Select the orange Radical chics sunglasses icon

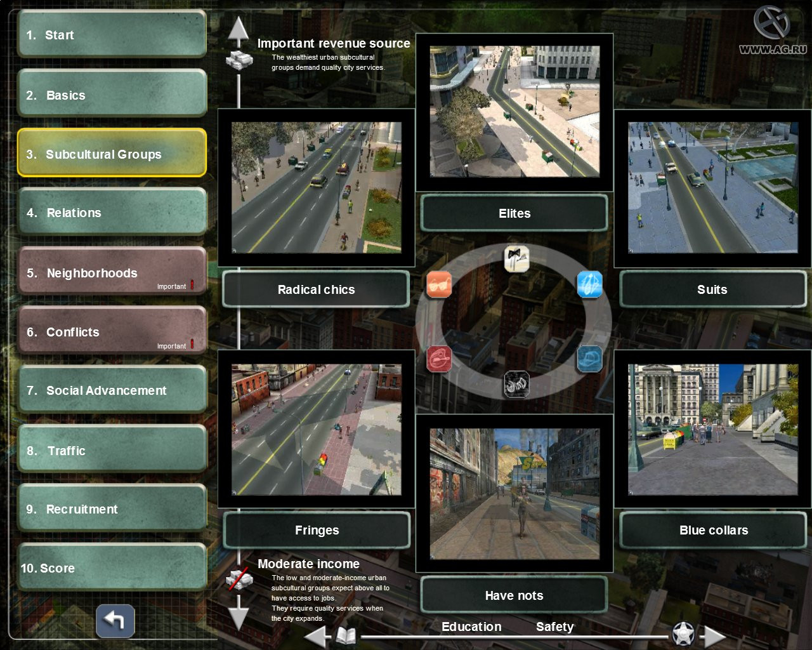coord(439,284)
